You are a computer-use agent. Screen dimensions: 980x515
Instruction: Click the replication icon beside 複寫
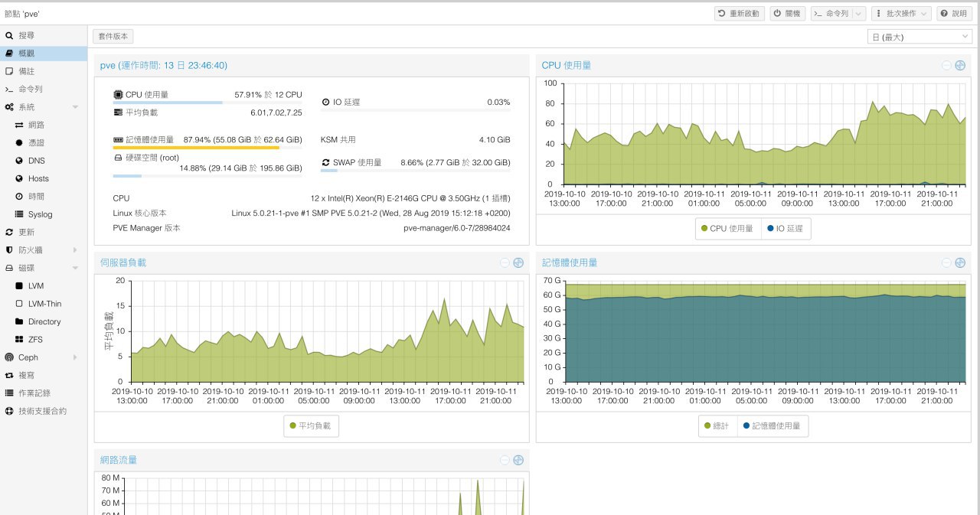pyautogui.click(x=9, y=375)
